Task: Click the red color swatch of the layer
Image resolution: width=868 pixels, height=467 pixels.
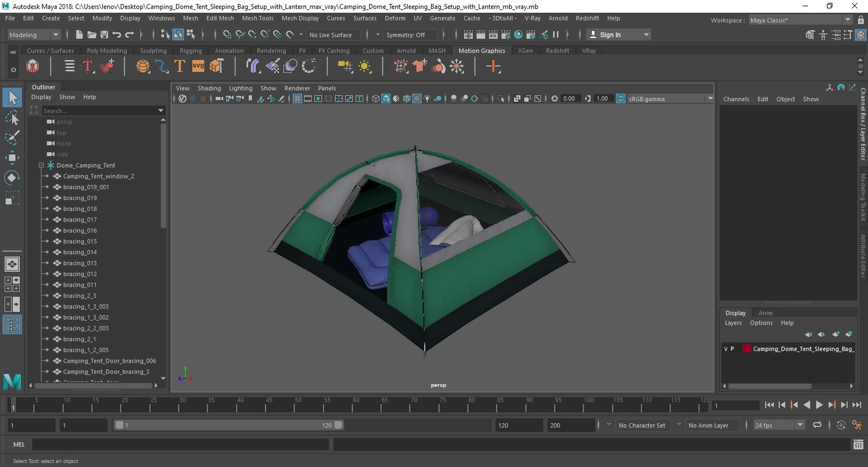Action: point(747,349)
